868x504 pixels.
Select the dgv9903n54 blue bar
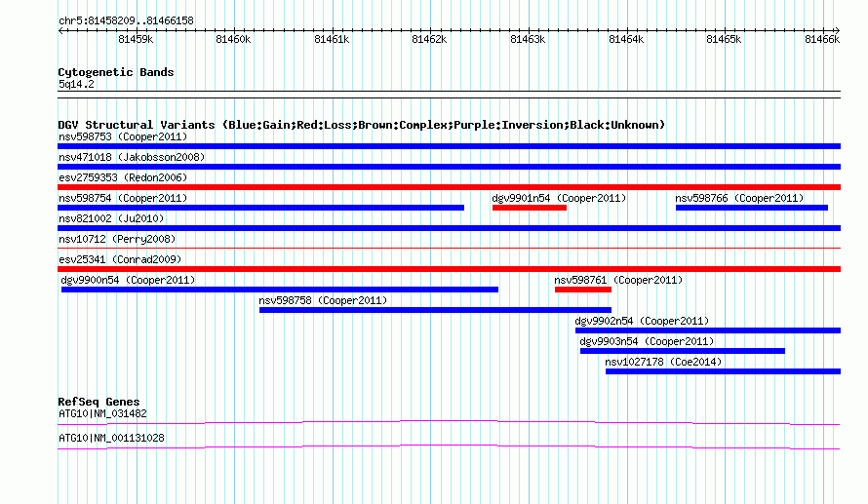[x=683, y=351]
